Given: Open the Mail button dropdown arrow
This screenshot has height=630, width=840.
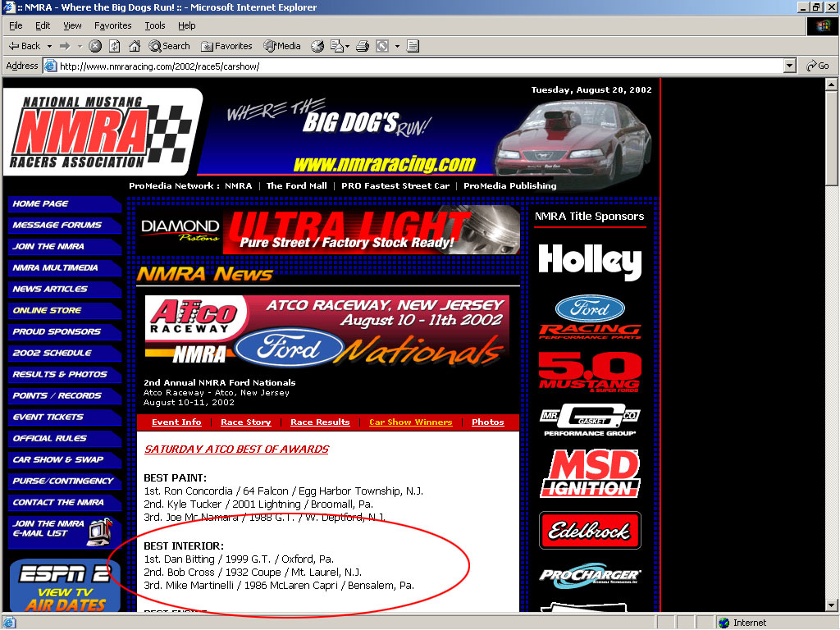Looking at the screenshot, I should pos(347,46).
